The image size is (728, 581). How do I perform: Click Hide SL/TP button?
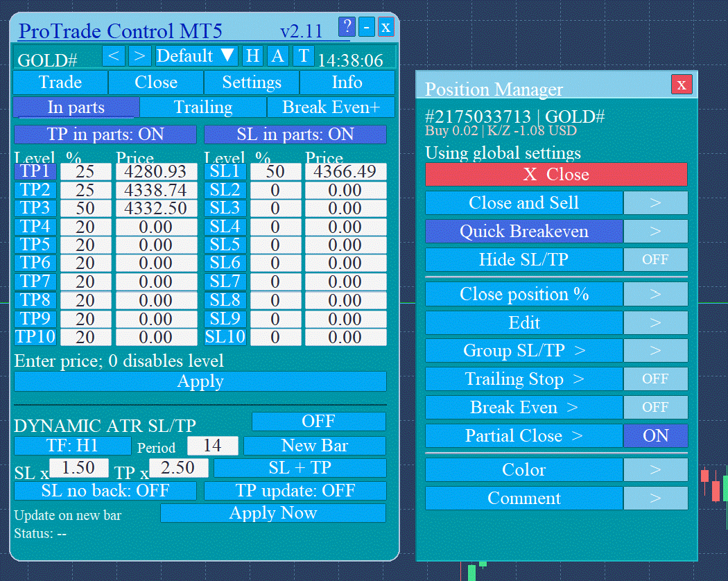[x=523, y=259]
